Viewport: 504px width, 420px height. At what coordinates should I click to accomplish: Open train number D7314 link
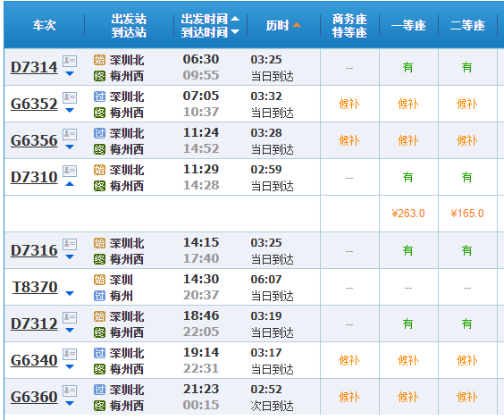[34, 67]
